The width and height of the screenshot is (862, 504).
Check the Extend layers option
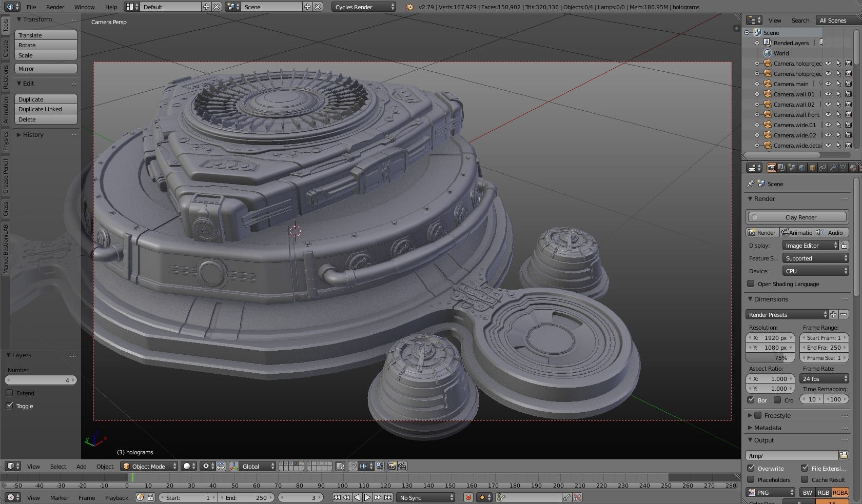pyautogui.click(x=9, y=393)
